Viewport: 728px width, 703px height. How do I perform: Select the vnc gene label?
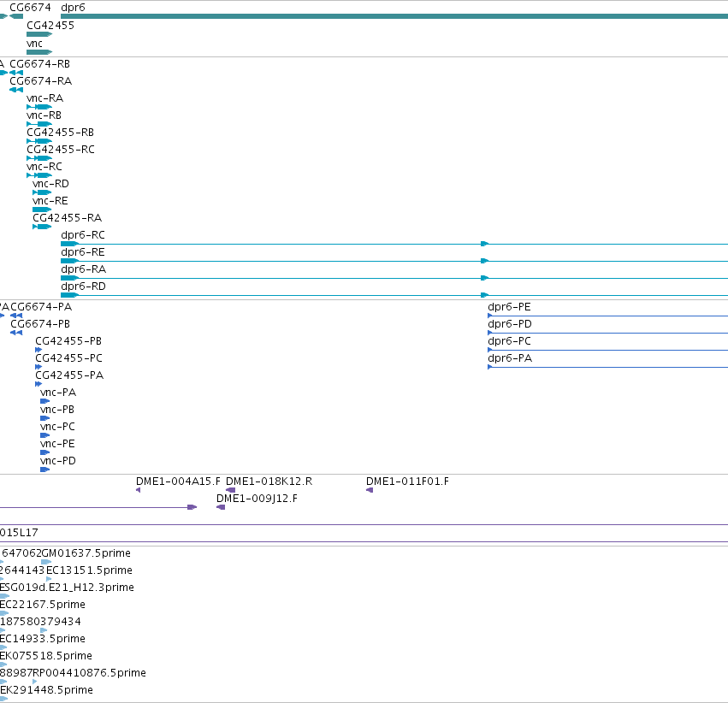point(34,44)
